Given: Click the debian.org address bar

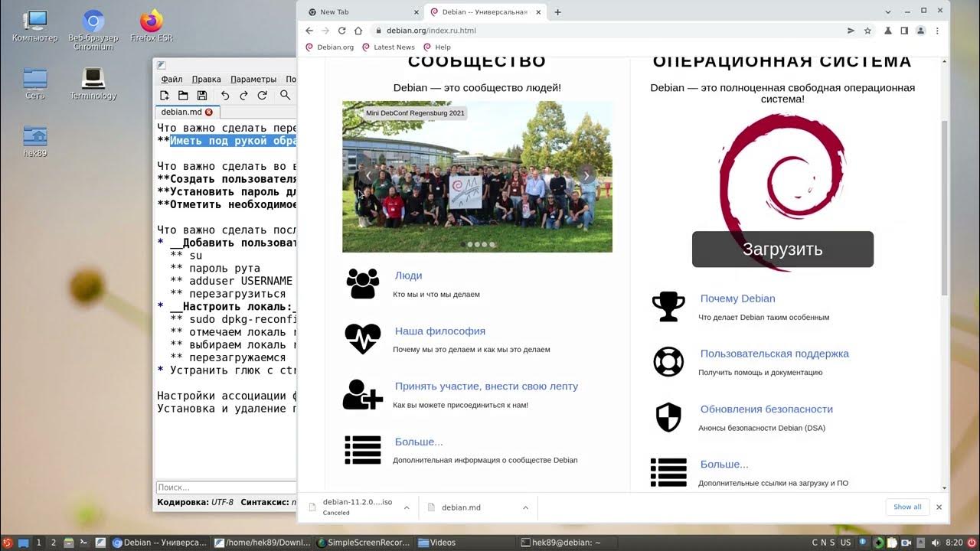Looking at the screenshot, I should coord(605,31).
